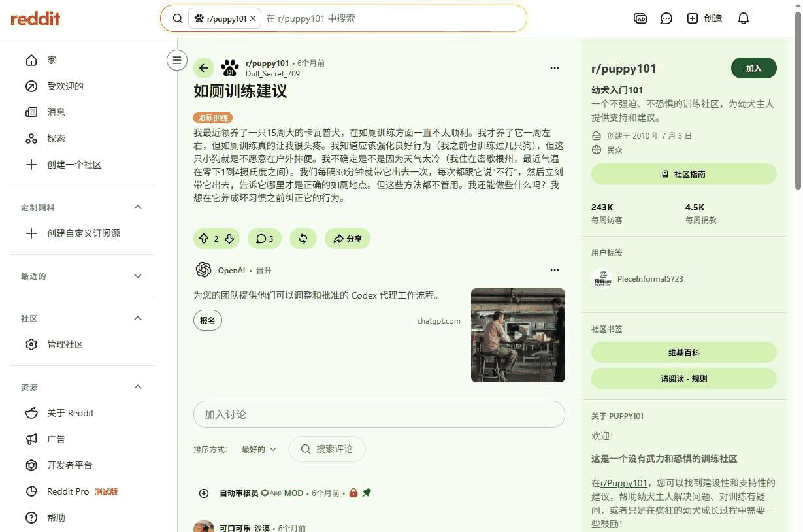Go to 家 home in sidebar
Image resolution: width=803 pixels, height=532 pixels.
(82, 60)
